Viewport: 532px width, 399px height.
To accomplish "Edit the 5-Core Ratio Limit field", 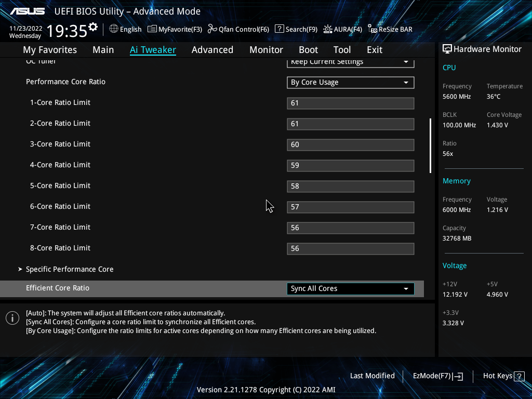I will 351,187.
